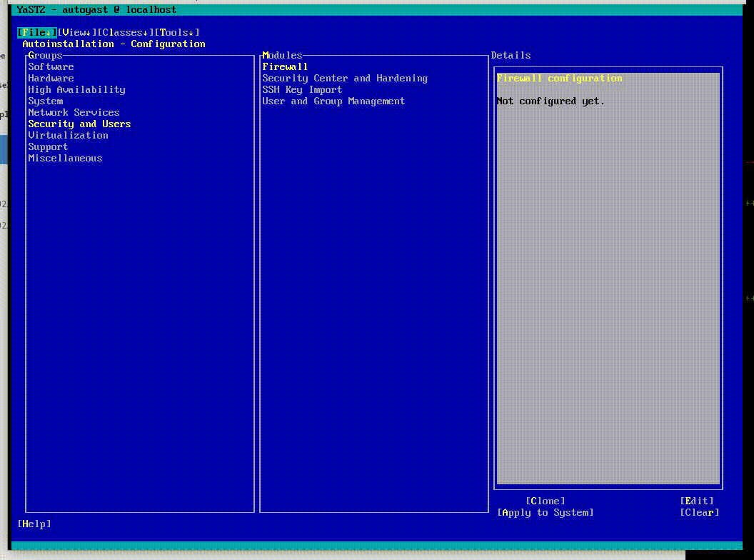Open Help at the bottom left
Image resolution: width=754 pixels, height=560 pixels.
34,524
